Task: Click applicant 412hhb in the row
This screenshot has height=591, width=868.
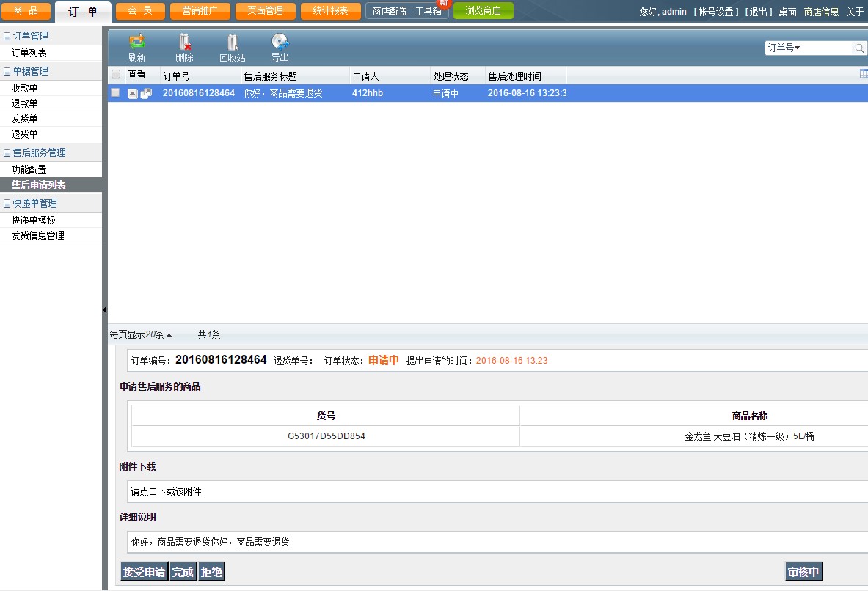Action: point(368,93)
